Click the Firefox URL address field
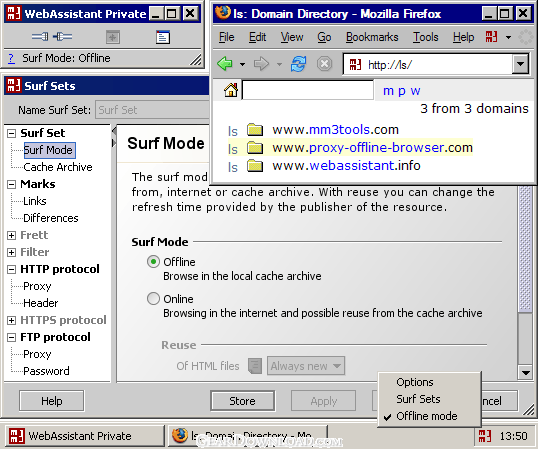The height and width of the screenshot is (449, 538). pos(428,64)
